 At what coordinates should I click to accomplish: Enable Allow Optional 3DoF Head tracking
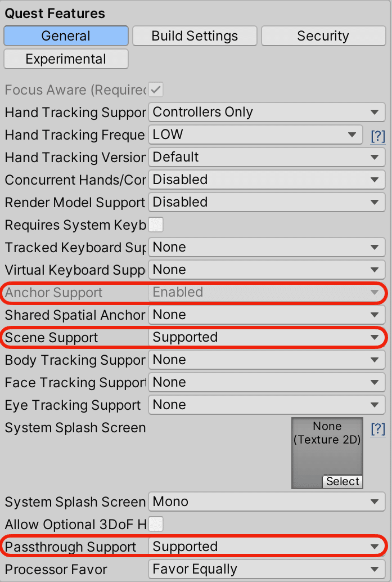pyautogui.click(x=156, y=524)
